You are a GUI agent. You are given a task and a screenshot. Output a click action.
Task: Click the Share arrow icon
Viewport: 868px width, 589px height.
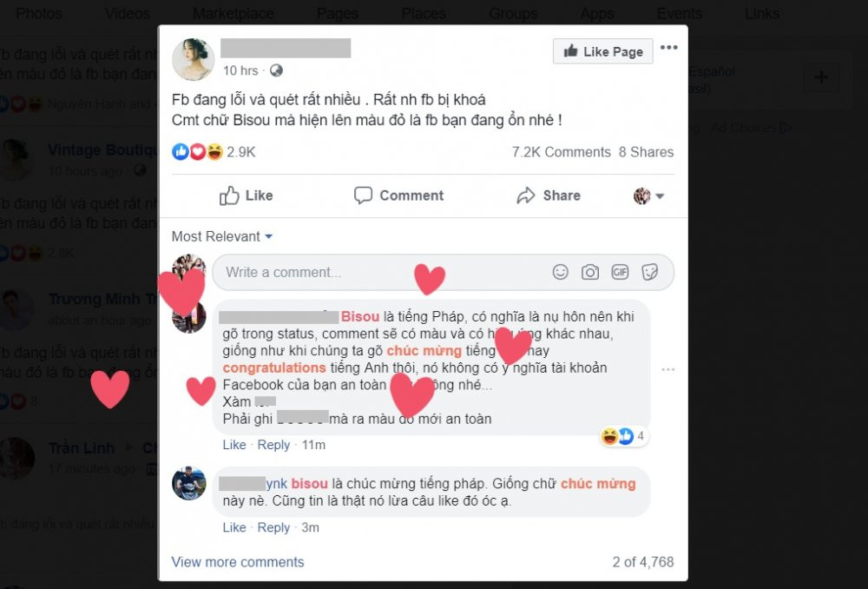click(x=526, y=195)
